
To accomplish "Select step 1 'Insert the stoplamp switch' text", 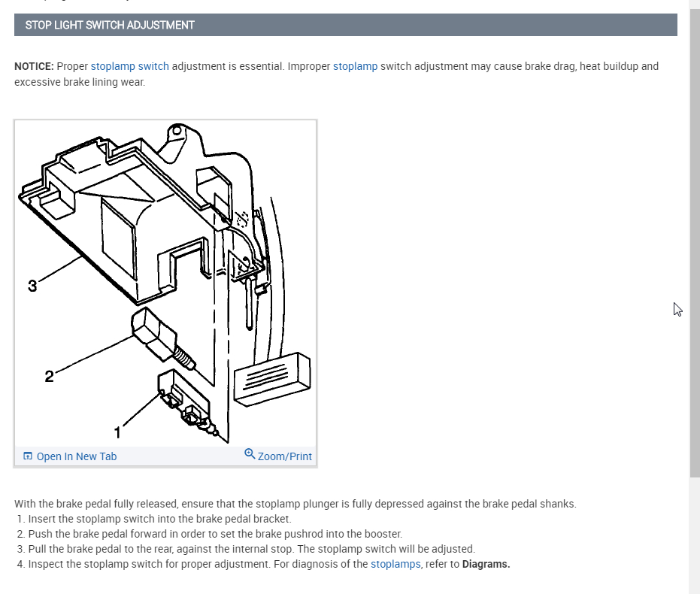I will 160,519.
